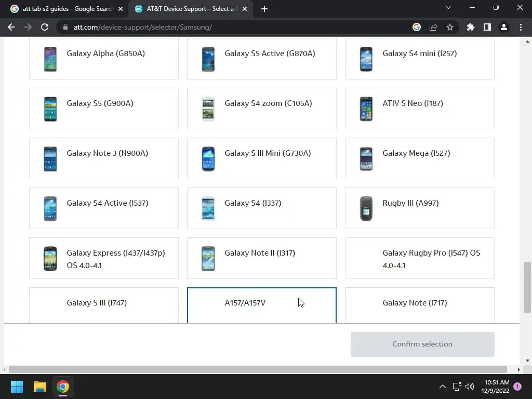Image resolution: width=532 pixels, height=399 pixels.
Task: Select Galaxy Rugby Pro (I547) card
Action: pos(420,258)
